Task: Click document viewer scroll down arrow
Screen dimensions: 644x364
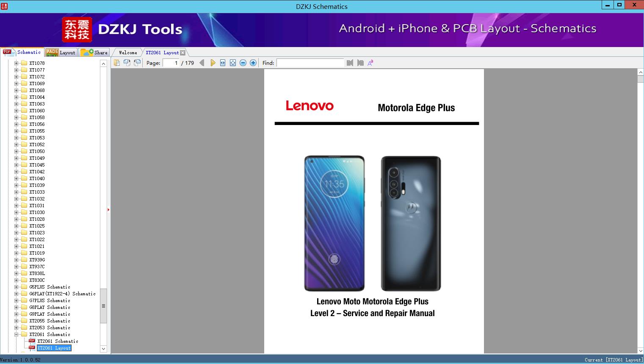Action: pos(641,350)
